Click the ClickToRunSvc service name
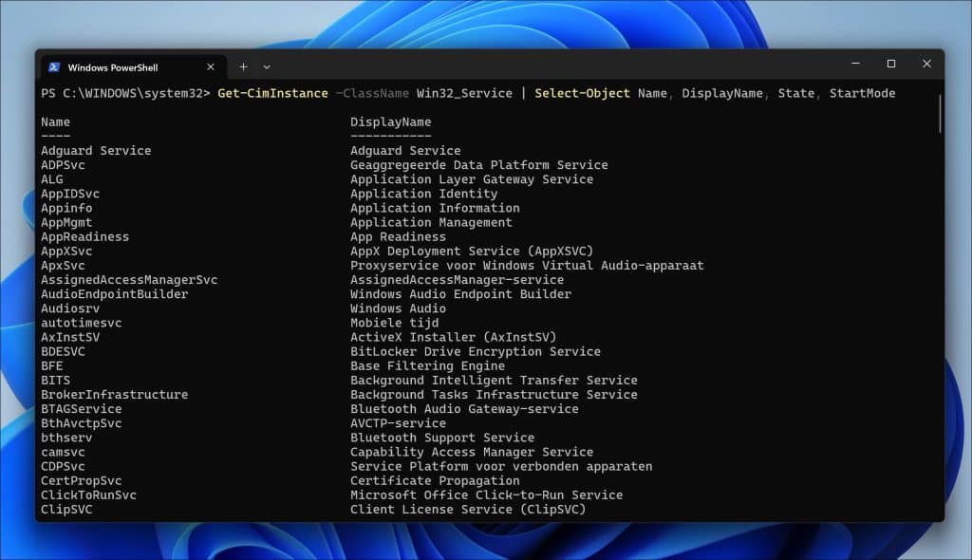Screen dimensions: 972x560 click(88, 495)
